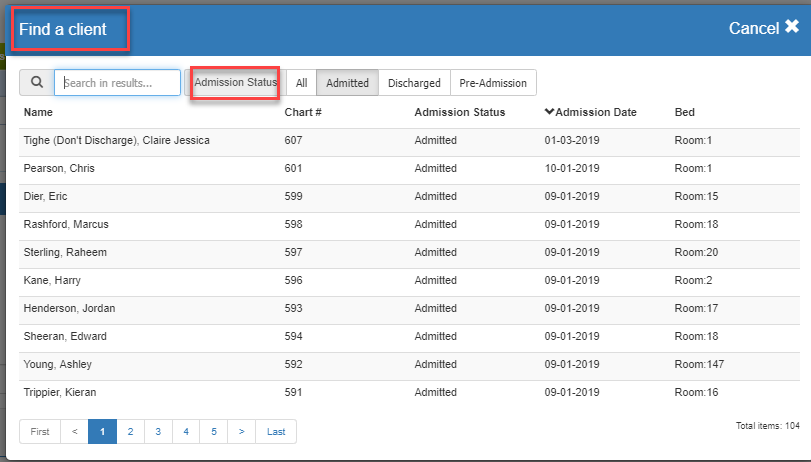
Task: Click the Admission Status label button
Action: (235, 82)
